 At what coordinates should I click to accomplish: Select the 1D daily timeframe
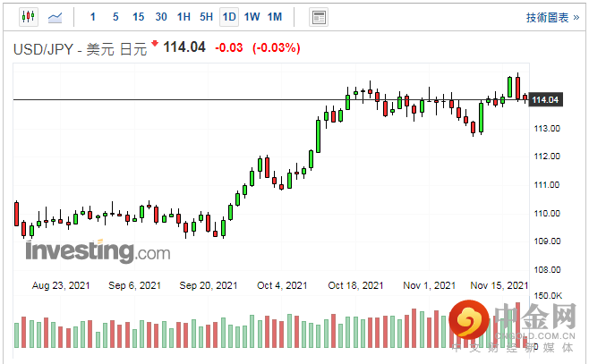tap(229, 17)
